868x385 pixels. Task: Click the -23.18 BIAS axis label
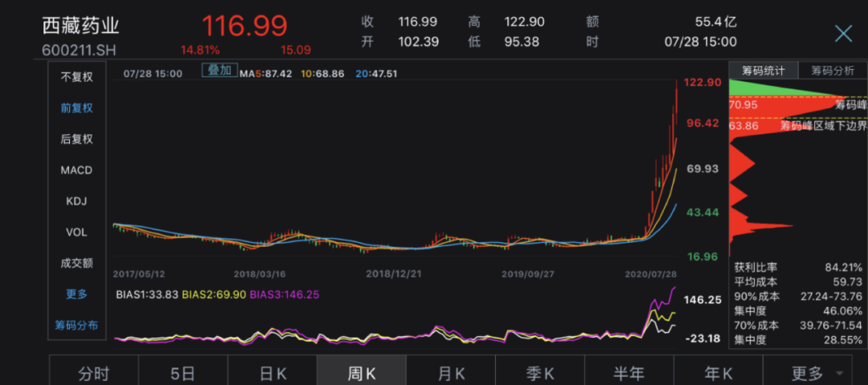pos(702,338)
